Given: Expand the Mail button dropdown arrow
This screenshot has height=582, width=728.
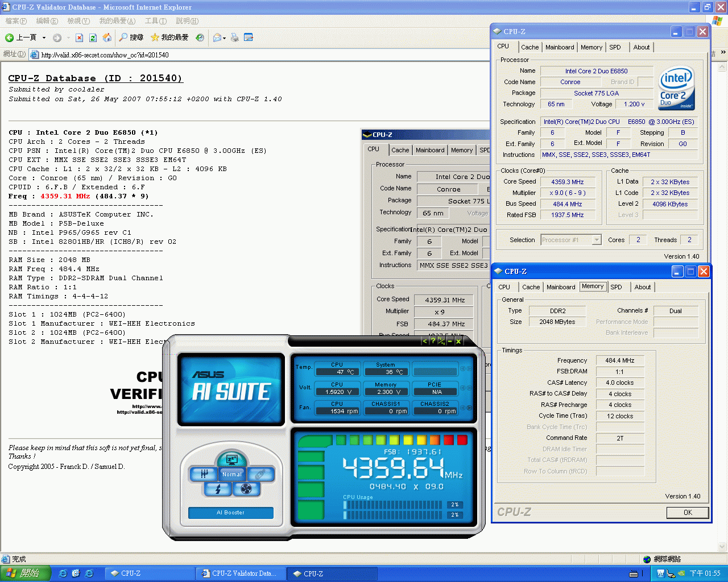Looking at the screenshot, I should (x=225, y=38).
